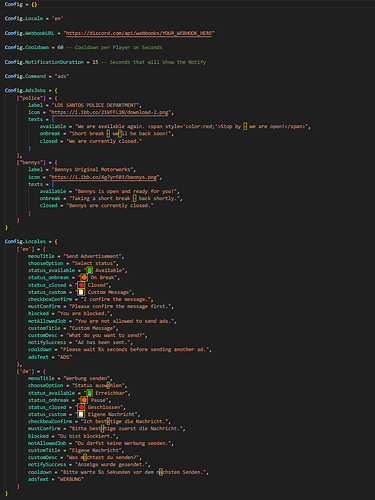The height and width of the screenshot is (500, 375).
Task: Open the police icon download-2.png URL
Action: 110,112
